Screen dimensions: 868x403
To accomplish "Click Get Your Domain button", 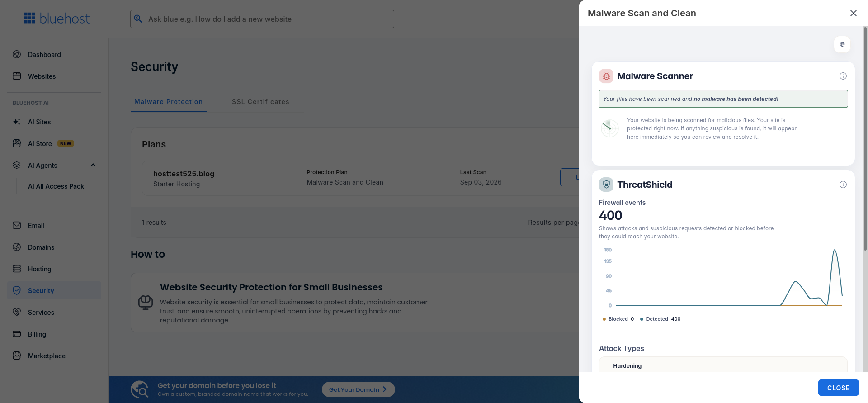I will pyautogui.click(x=358, y=389).
